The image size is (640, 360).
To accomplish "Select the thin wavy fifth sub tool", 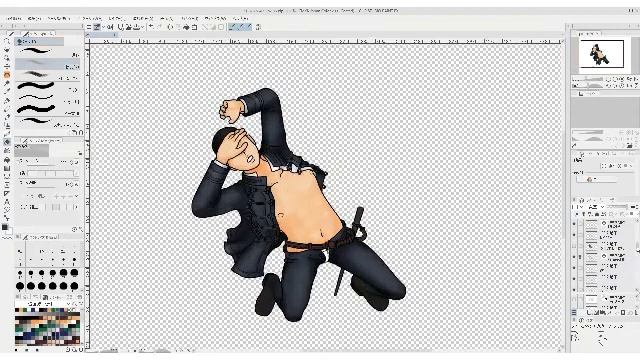I will click(48, 98).
